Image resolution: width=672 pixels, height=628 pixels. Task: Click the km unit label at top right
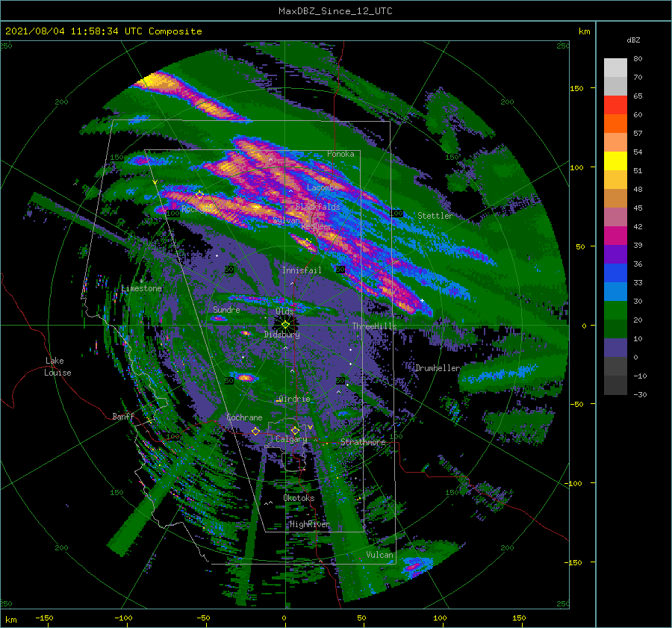pyautogui.click(x=584, y=31)
